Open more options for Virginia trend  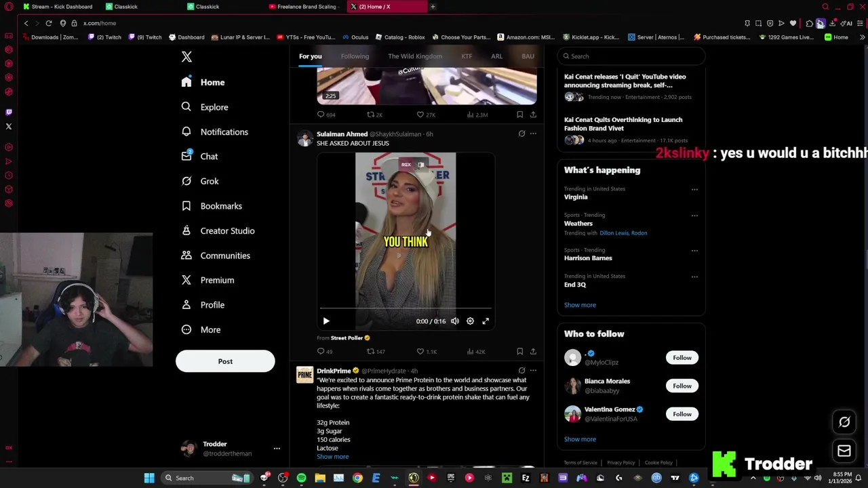click(x=694, y=189)
